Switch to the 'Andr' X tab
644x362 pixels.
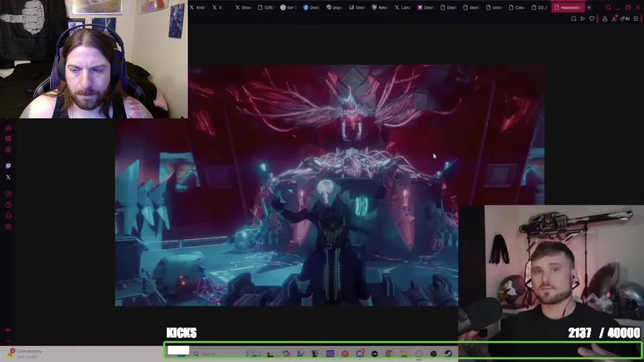[198, 8]
